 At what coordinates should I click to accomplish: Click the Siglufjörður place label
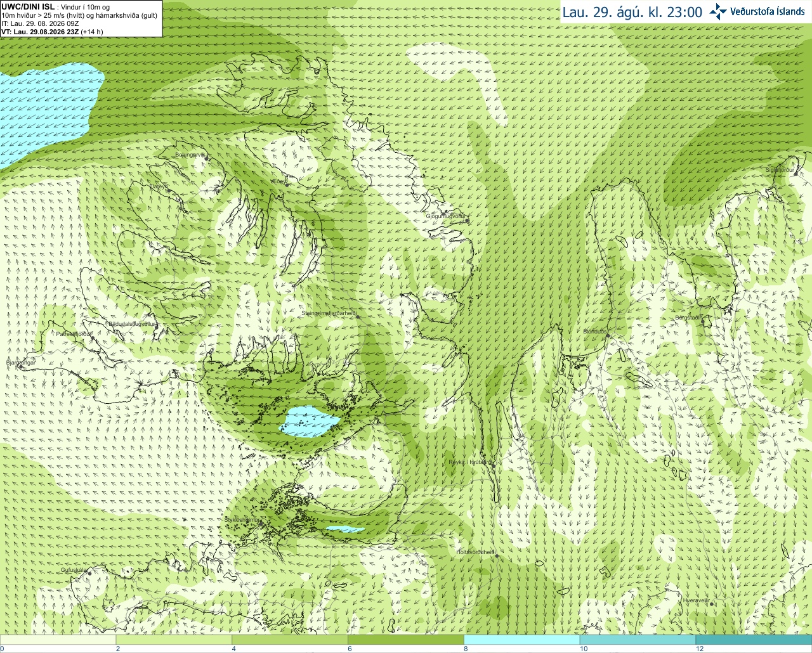(780, 170)
